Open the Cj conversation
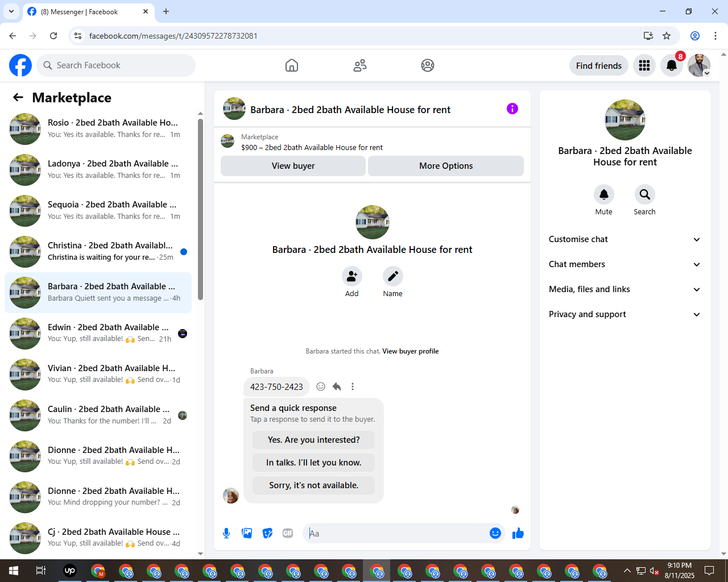 point(98,538)
